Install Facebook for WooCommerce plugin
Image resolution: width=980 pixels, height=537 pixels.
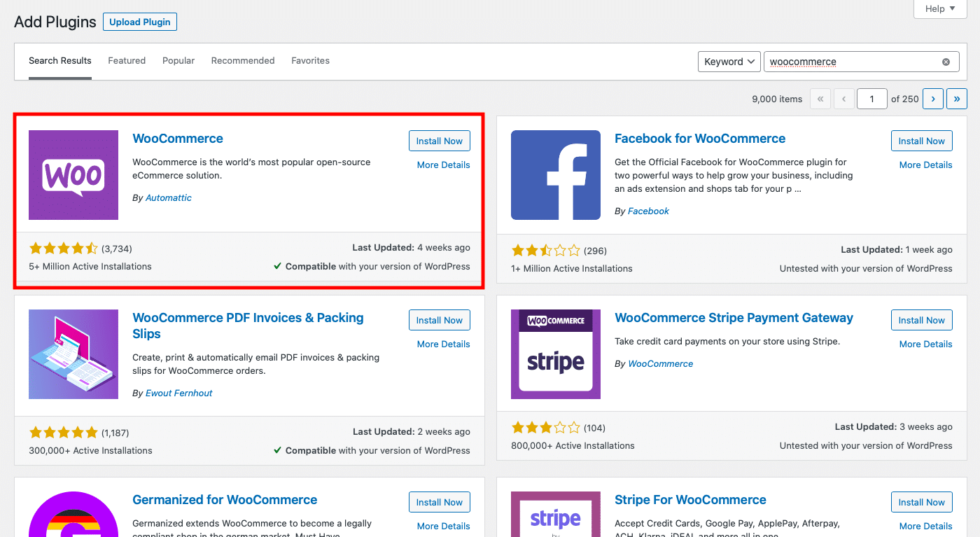(x=922, y=141)
